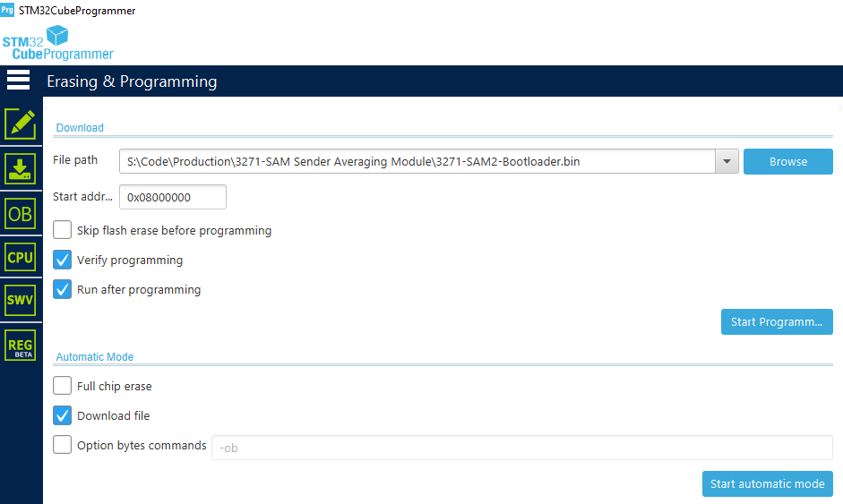The width and height of the screenshot is (843, 504).
Task: Click the -ob option bytes command field
Action: [x=522, y=448]
